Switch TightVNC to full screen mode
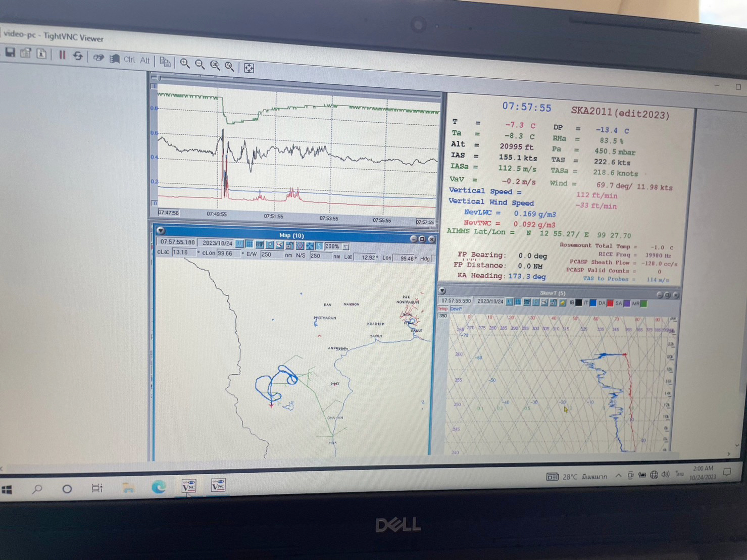The image size is (747, 560). pos(249,68)
